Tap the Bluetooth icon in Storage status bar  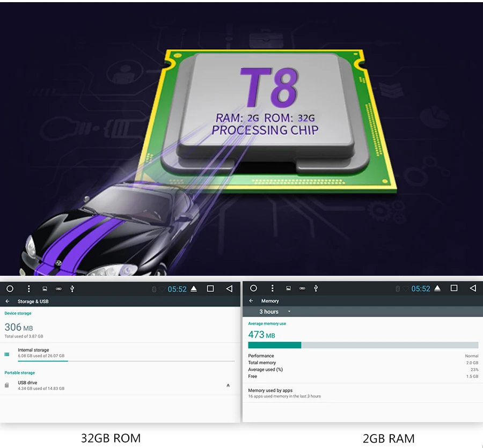coord(154,289)
